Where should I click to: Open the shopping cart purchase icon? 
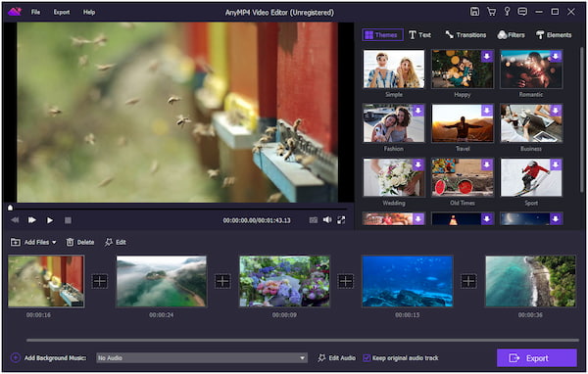tap(491, 12)
